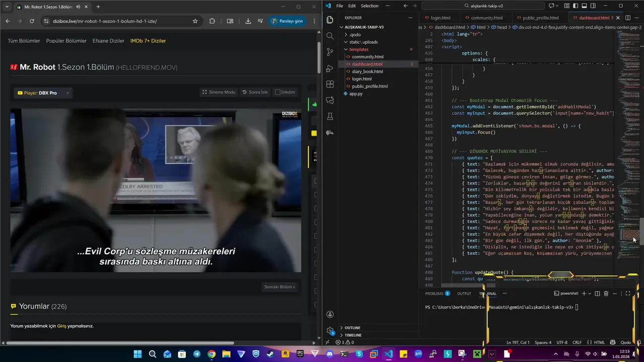This screenshot has width=644, height=362.
Task: Open Source Control view in VS Code
Action: click(330, 52)
